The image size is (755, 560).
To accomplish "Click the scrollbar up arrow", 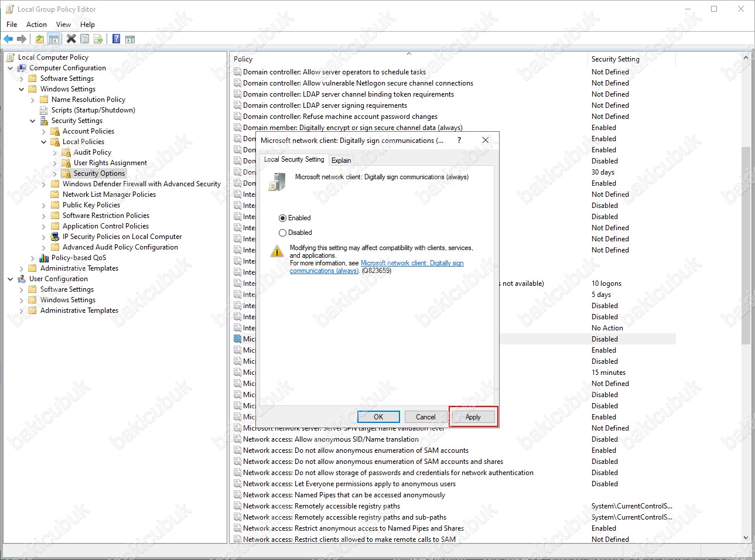I will pos(746,57).
